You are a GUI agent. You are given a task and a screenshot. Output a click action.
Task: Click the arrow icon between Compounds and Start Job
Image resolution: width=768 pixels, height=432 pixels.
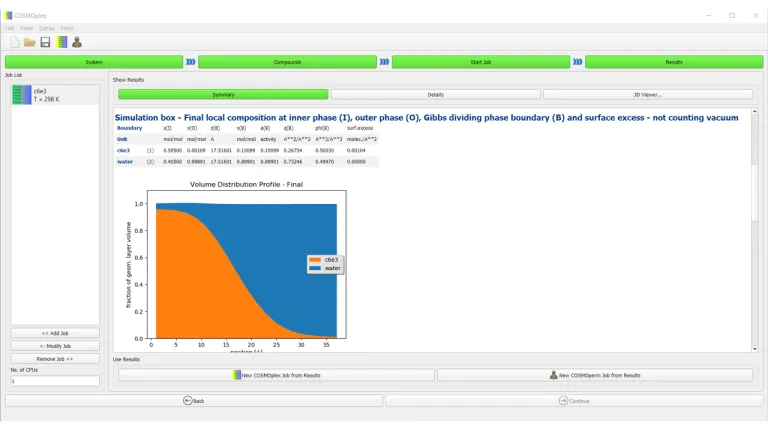(384, 62)
